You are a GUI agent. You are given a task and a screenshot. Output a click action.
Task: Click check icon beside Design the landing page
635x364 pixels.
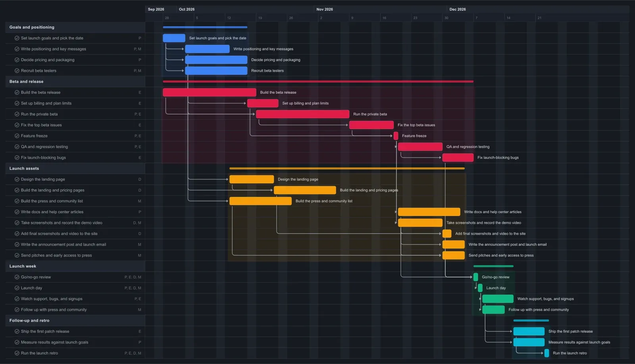[x=17, y=179]
